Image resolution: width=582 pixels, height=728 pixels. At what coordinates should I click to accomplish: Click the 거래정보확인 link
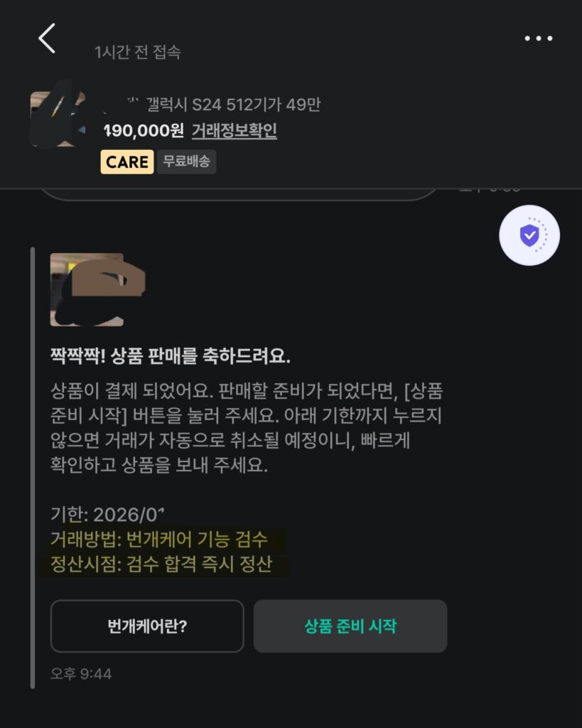click(x=234, y=131)
